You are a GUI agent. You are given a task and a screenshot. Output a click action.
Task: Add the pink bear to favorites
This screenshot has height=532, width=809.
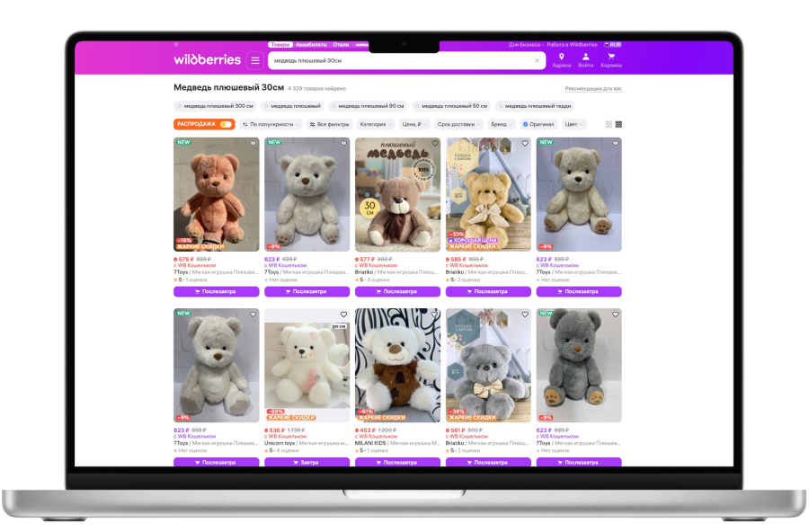(253, 143)
